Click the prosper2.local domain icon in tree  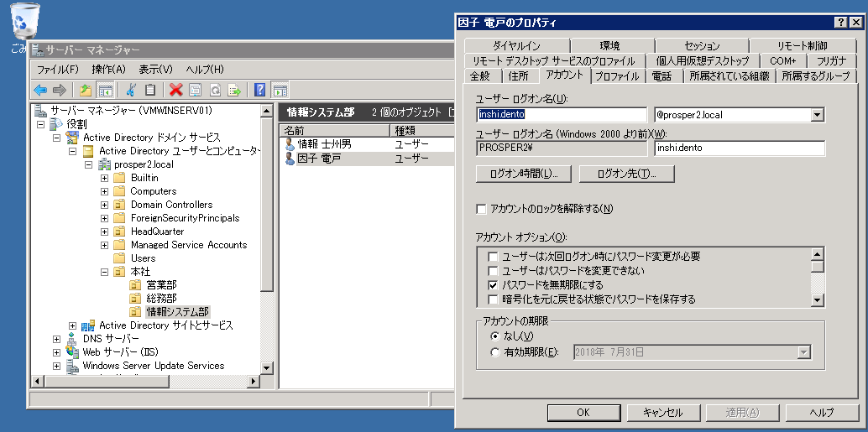104,164
